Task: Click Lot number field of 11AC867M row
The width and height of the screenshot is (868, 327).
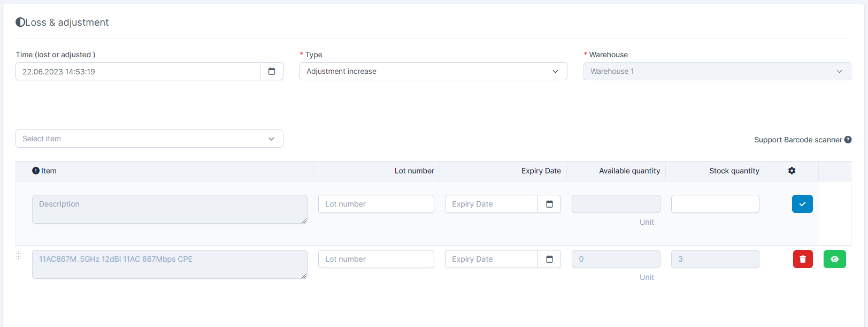Action: (x=376, y=259)
